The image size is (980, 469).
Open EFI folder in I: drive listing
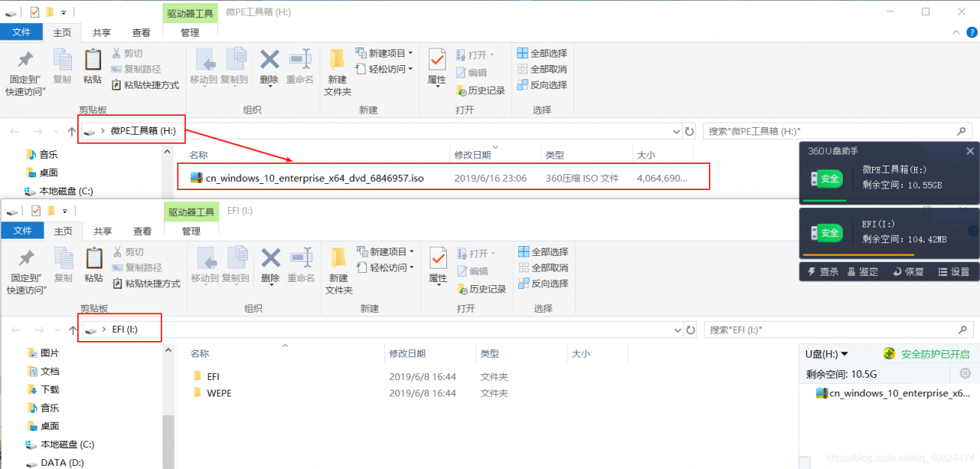coord(207,377)
